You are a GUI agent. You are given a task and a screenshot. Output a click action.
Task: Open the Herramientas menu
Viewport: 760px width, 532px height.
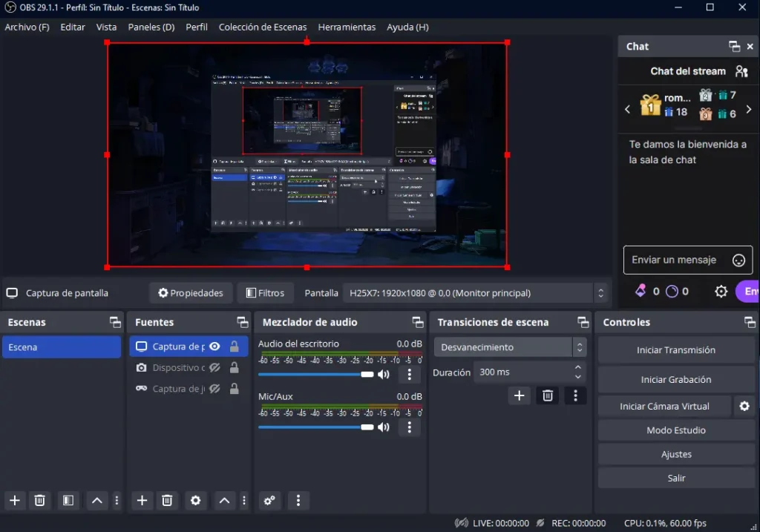point(347,27)
